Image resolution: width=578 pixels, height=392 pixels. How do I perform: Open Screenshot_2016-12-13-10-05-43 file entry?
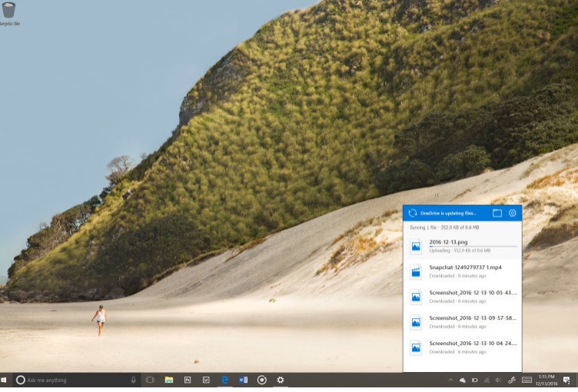[x=473, y=293]
